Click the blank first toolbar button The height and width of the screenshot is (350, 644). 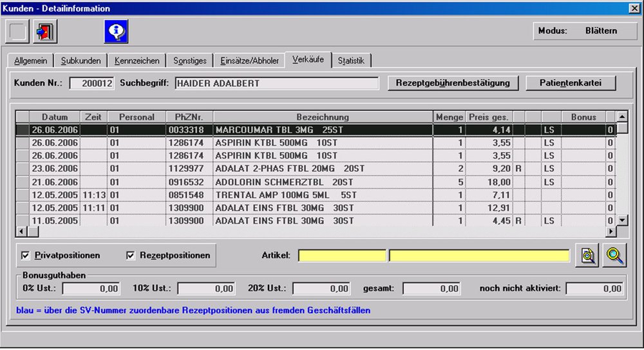pyautogui.click(x=17, y=32)
